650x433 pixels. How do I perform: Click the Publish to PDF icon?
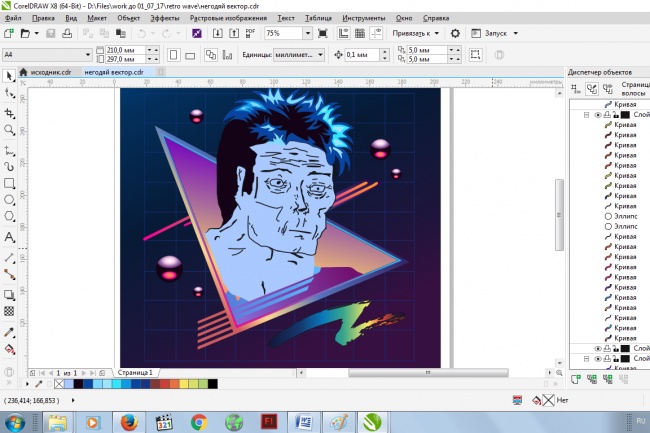tap(250, 33)
